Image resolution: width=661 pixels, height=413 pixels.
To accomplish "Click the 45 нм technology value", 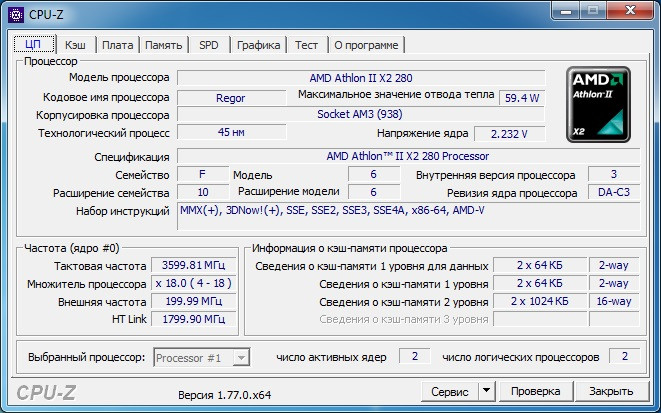I will click(x=231, y=132).
